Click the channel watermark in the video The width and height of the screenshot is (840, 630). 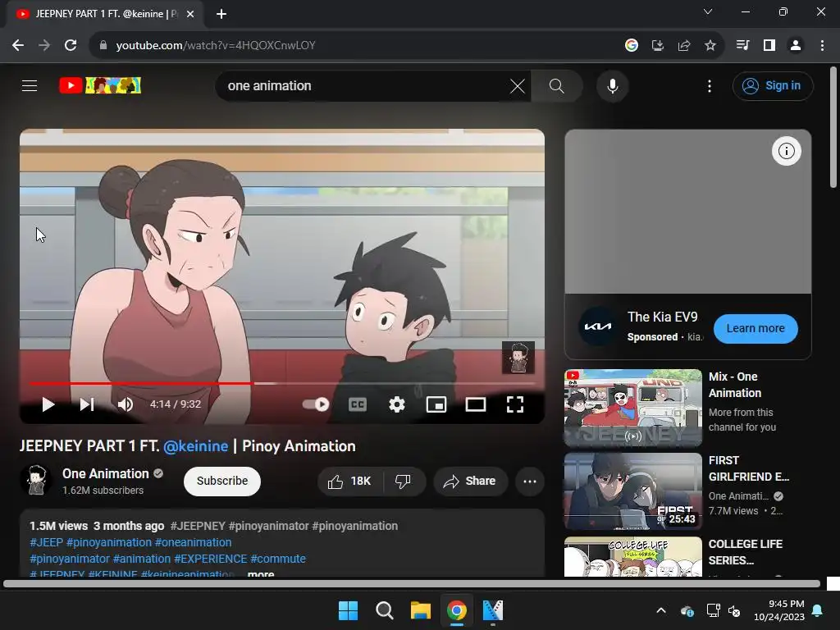point(518,358)
